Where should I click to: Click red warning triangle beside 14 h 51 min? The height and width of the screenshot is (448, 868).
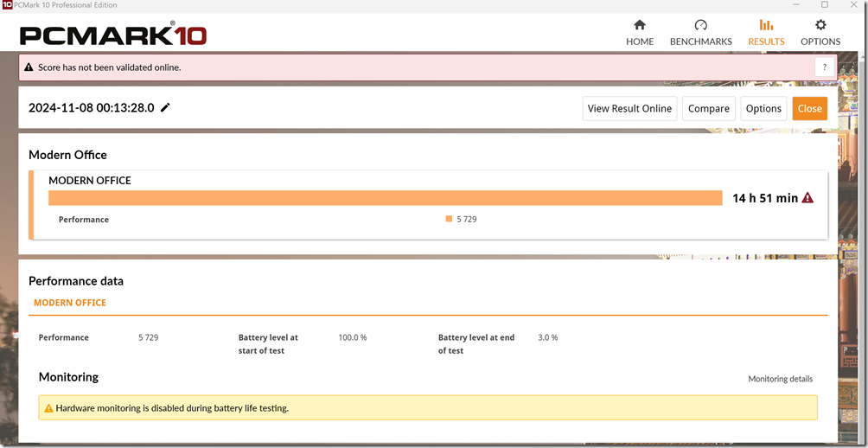pos(807,198)
